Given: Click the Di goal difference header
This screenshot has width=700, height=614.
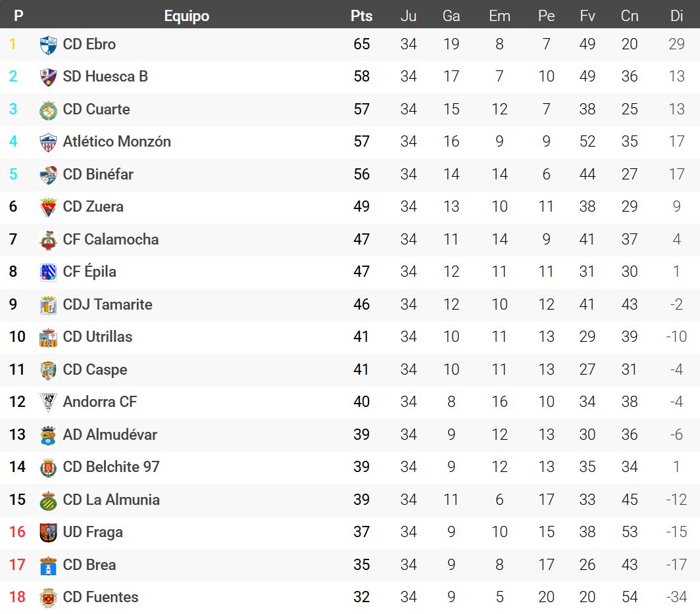Looking at the screenshot, I should point(676,16).
